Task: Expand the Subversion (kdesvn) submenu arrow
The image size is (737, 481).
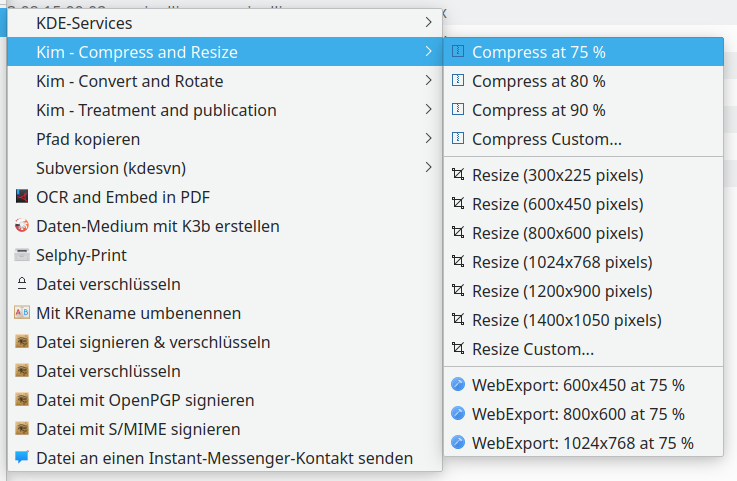Action: pyautogui.click(x=428, y=167)
